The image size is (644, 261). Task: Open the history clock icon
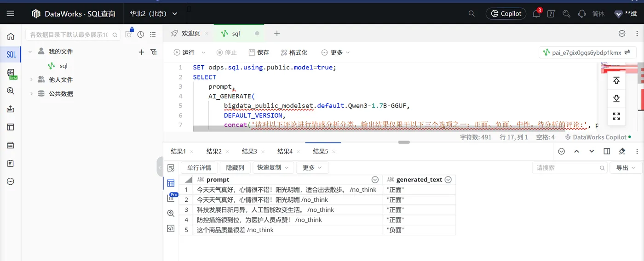click(141, 34)
